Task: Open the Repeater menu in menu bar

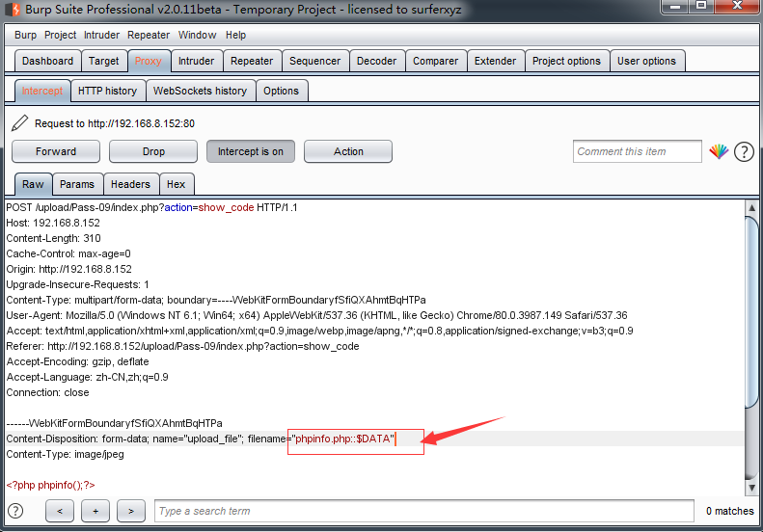Action: (x=149, y=35)
